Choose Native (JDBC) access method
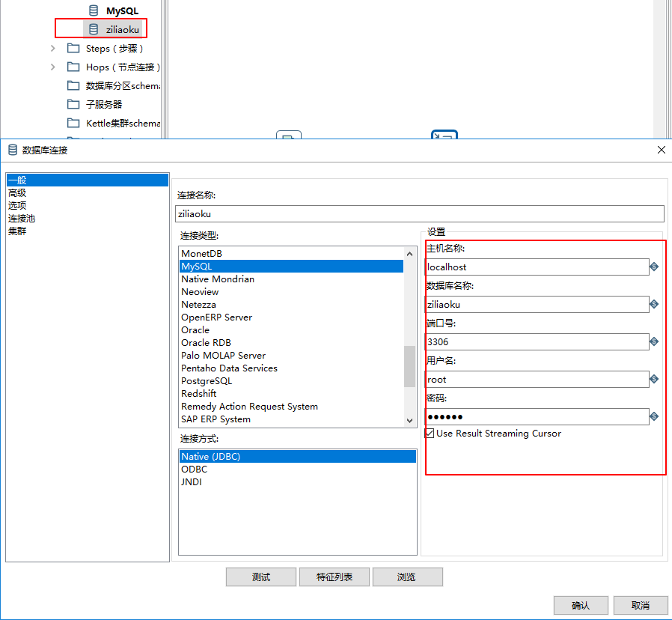This screenshot has width=672, height=620. pos(297,456)
